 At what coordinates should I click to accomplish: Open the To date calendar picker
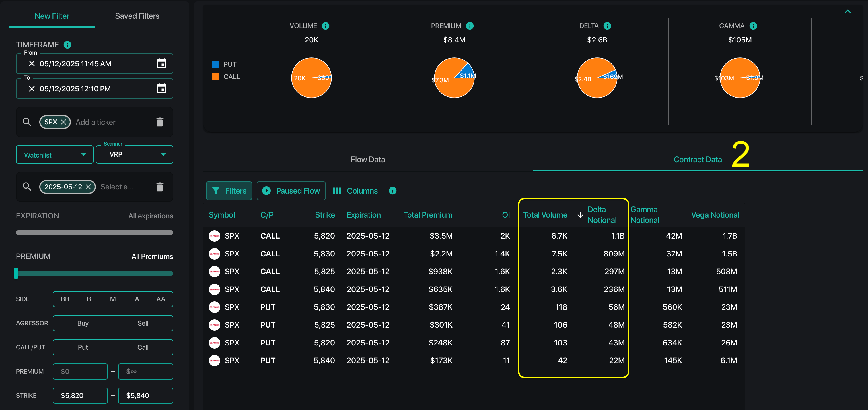(x=161, y=88)
